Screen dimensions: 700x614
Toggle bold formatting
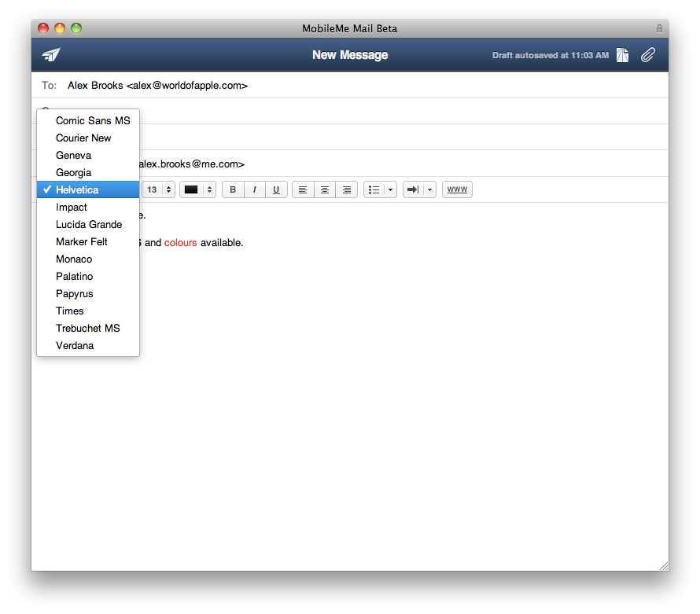click(x=233, y=189)
